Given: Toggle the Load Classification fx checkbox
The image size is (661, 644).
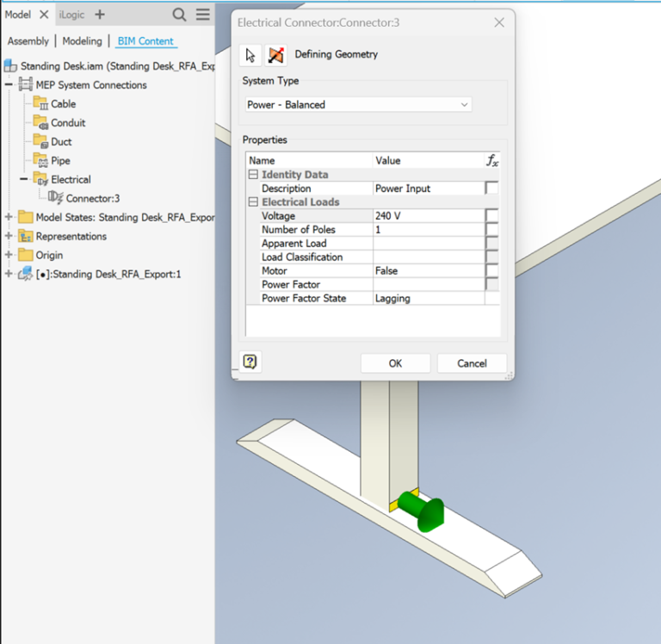Looking at the screenshot, I should click(491, 257).
